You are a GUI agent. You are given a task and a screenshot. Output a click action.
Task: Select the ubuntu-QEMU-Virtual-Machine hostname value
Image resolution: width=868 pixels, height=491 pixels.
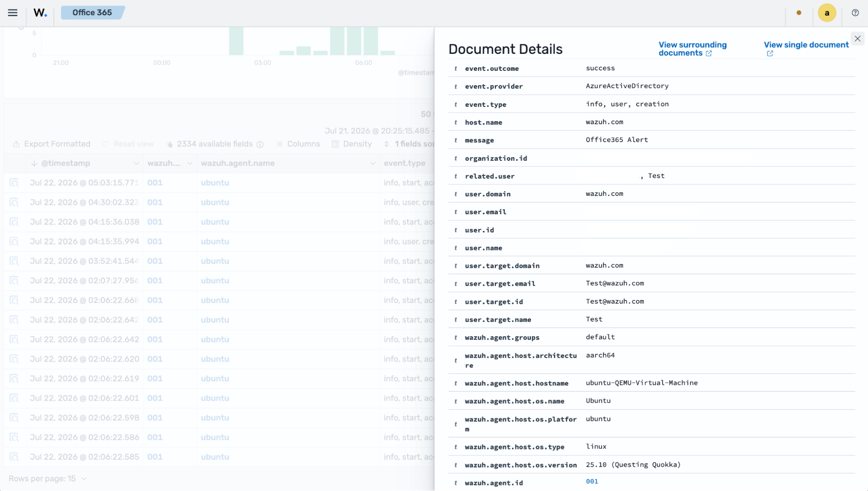point(641,383)
